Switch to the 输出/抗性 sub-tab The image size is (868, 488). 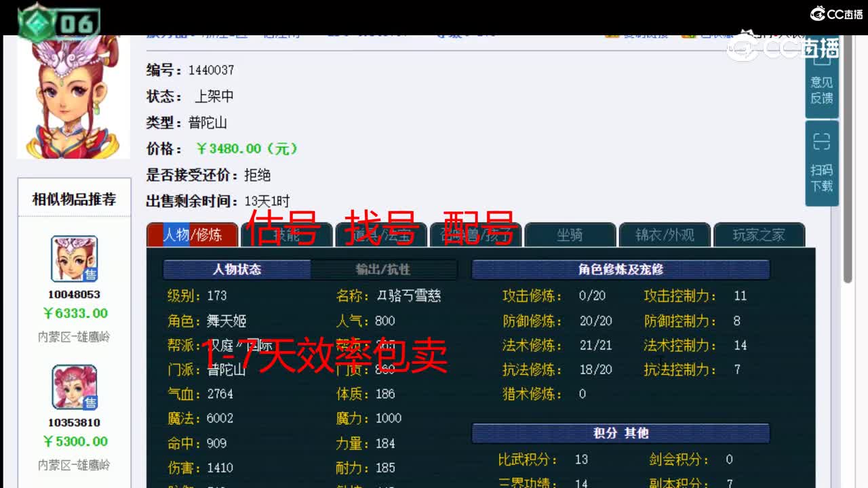coord(384,269)
